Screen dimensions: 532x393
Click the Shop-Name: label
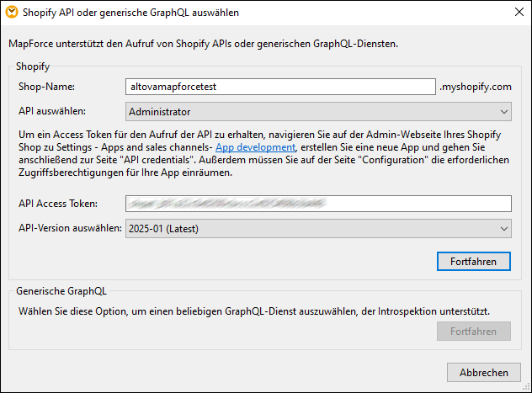47,87
